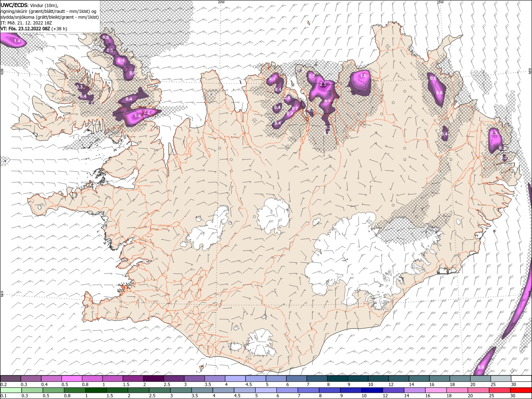532x399 pixels.
Task: Select the 1.5 green rain legend swatch
Action: (117, 390)
